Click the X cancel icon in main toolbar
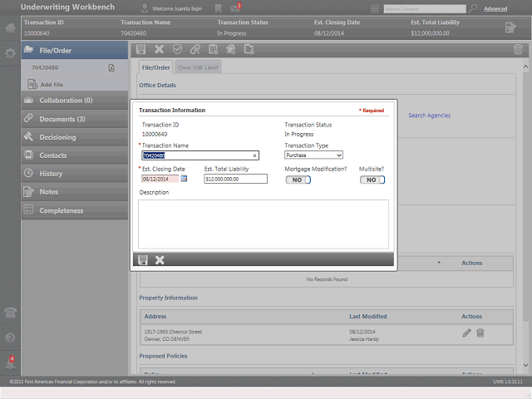 (x=159, y=50)
